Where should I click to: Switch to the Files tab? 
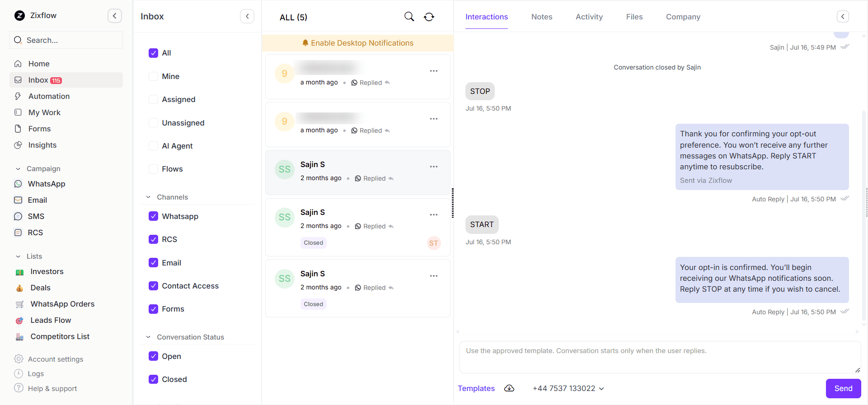tap(634, 17)
